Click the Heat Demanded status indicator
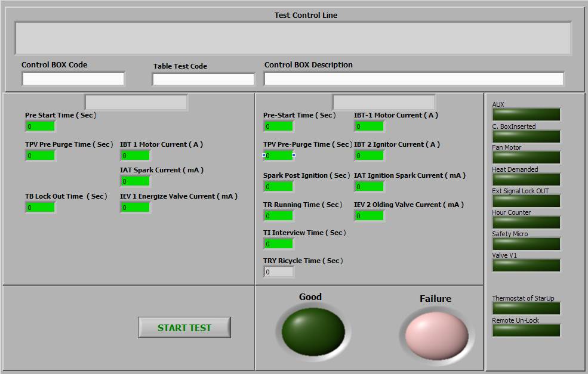The width and height of the screenshot is (588, 374). (526, 180)
